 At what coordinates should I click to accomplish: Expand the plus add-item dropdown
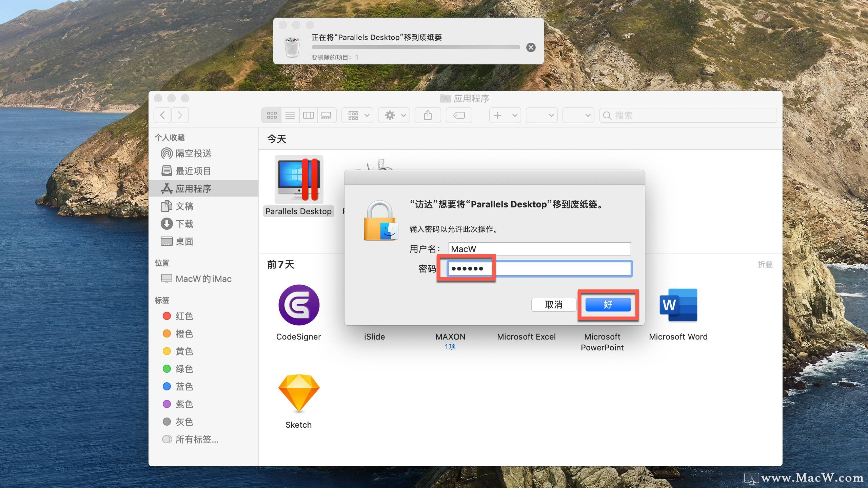pos(505,115)
